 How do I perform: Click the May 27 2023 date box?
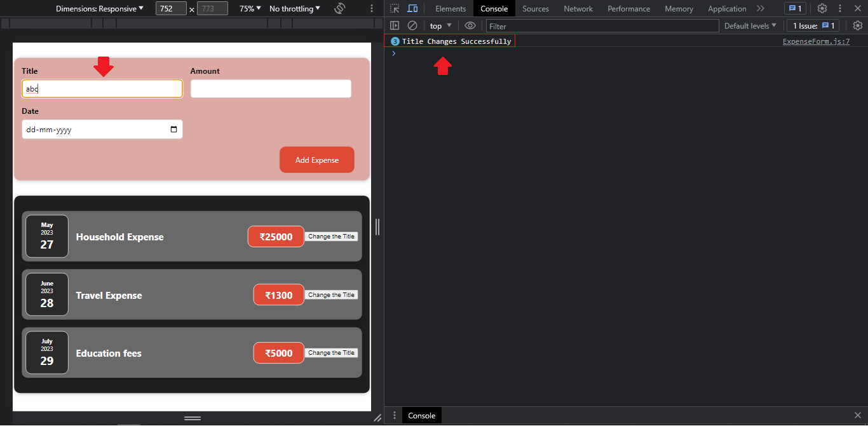(47, 237)
